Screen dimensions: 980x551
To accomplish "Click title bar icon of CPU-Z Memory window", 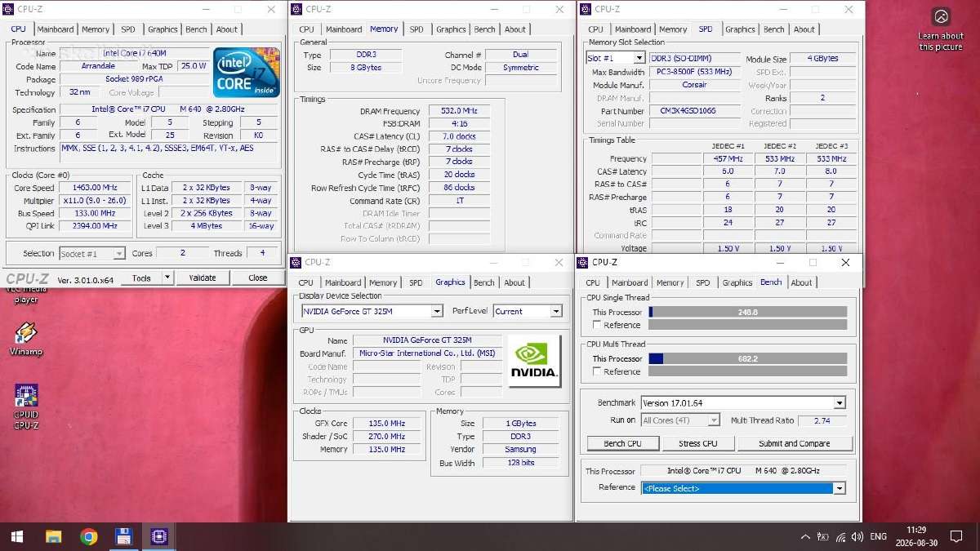I will (x=296, y=10).
